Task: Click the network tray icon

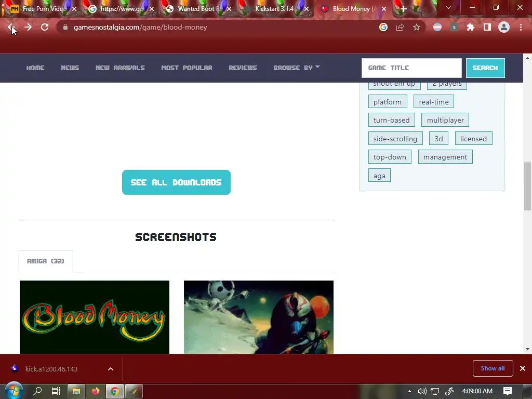Action: coord(435,391)
